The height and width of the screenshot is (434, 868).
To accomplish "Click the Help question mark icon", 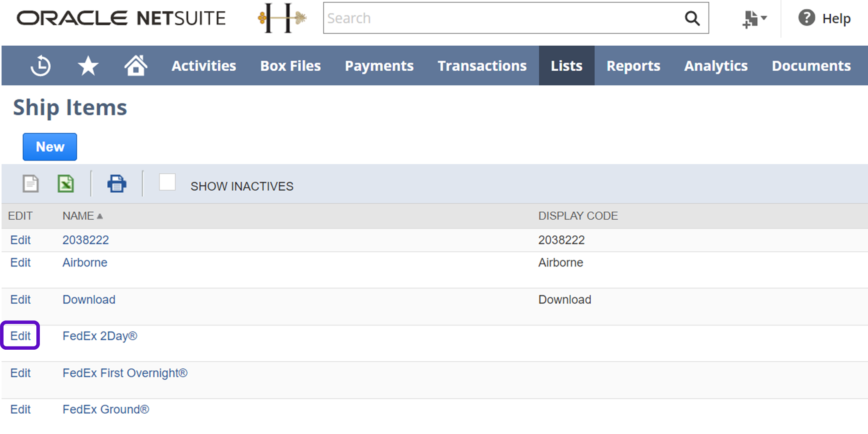I will [806, 18].
